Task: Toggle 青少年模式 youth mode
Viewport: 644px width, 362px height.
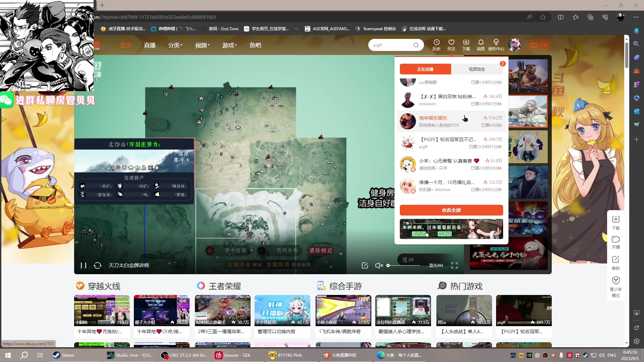Action: (616, 287)
